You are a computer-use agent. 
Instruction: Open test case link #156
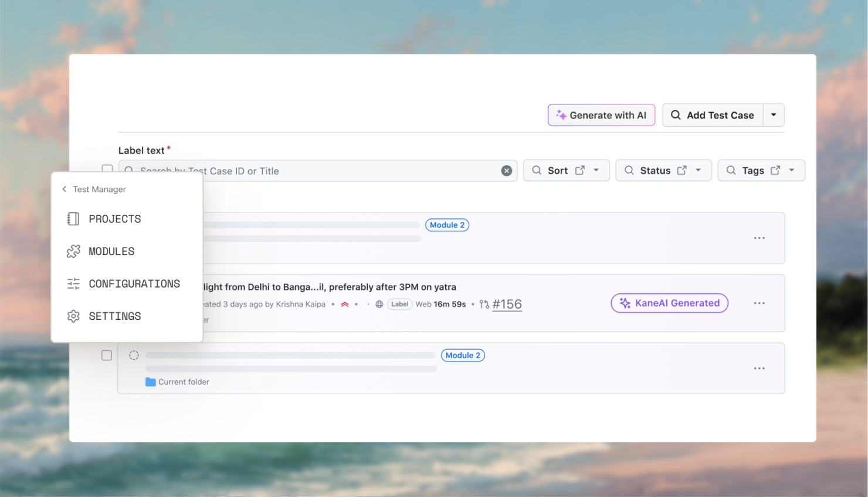[x=507, y=304]
